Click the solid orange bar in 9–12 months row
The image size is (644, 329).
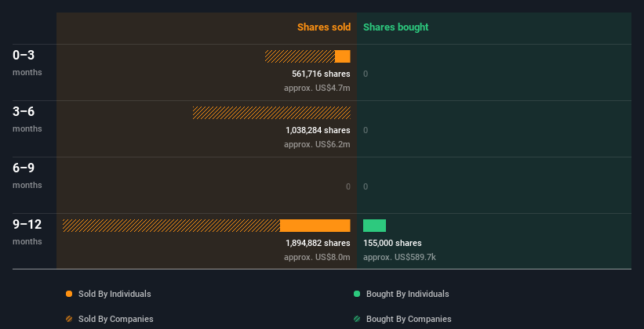[315, 226]
